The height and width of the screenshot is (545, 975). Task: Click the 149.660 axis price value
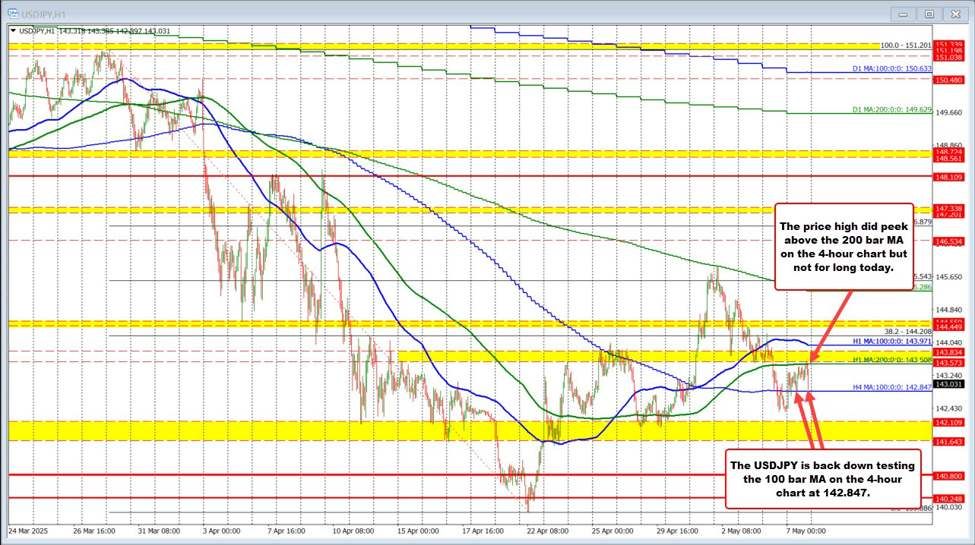click(x=949, y=113)
